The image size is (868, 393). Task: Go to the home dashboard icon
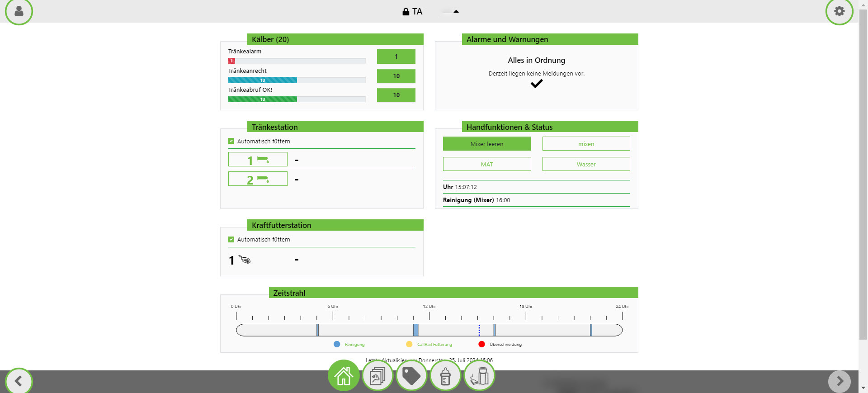point(344,376)
